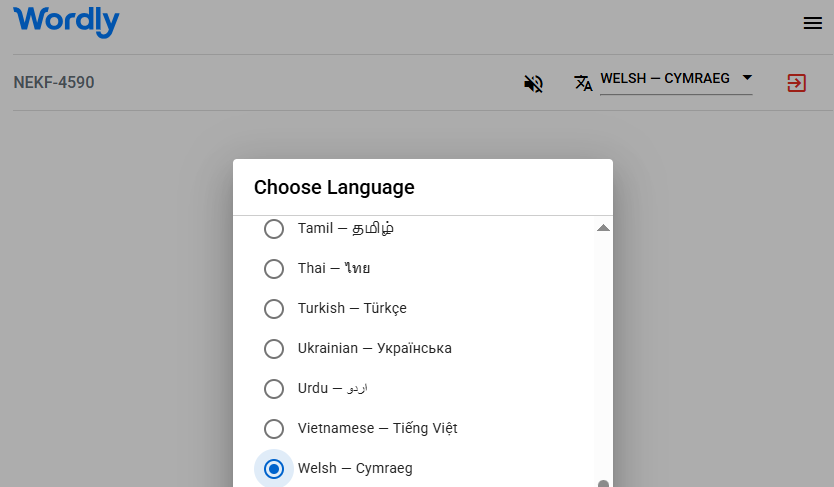The image size is (834, 487).
Task: Click the translate language icon
Action: point(583,83)
